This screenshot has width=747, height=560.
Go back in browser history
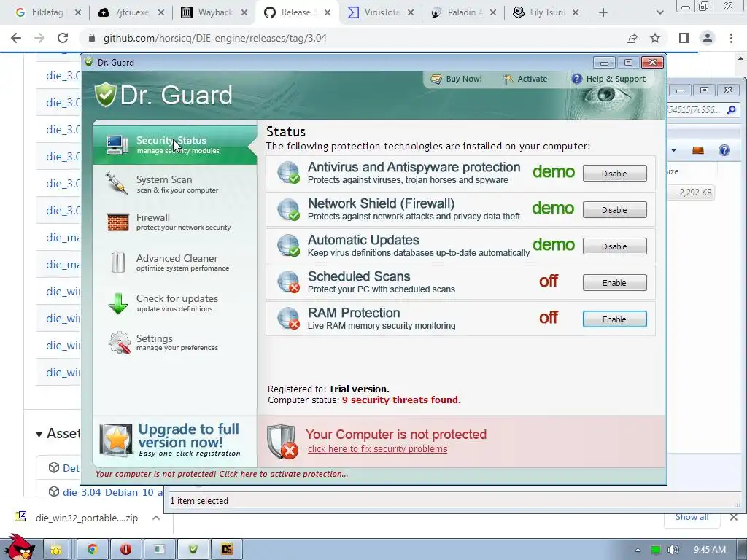click(x=16, y=38)
